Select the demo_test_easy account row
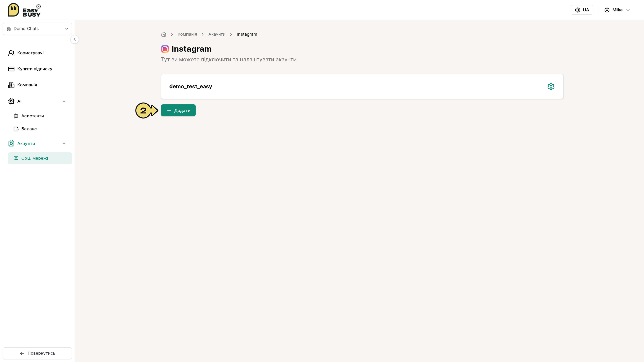The height and width of the screenshot is (362, 644). pos(362,86)
